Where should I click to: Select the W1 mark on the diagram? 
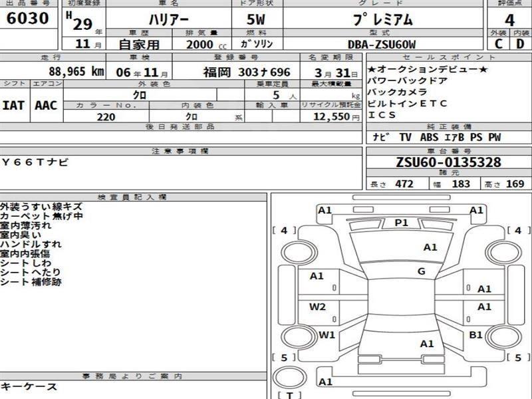(327, 335)
